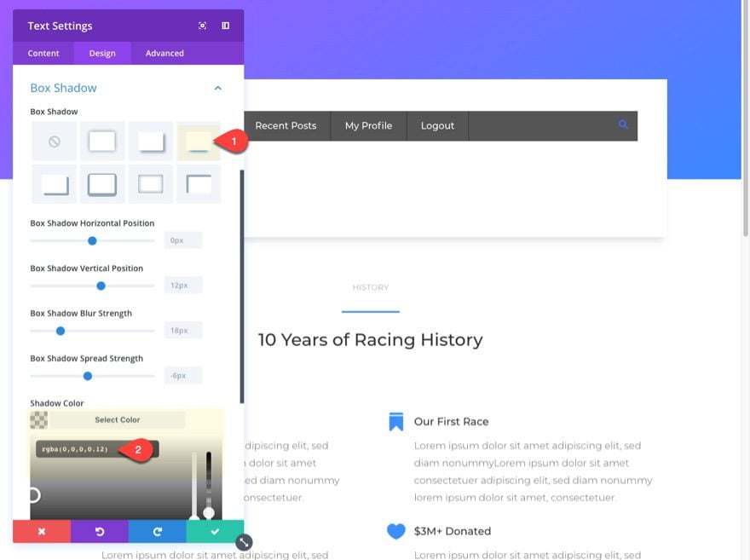This screenshot has width=750, height=560.
Task: Click the undo arrow icon in footer
Action: [100, 531]
